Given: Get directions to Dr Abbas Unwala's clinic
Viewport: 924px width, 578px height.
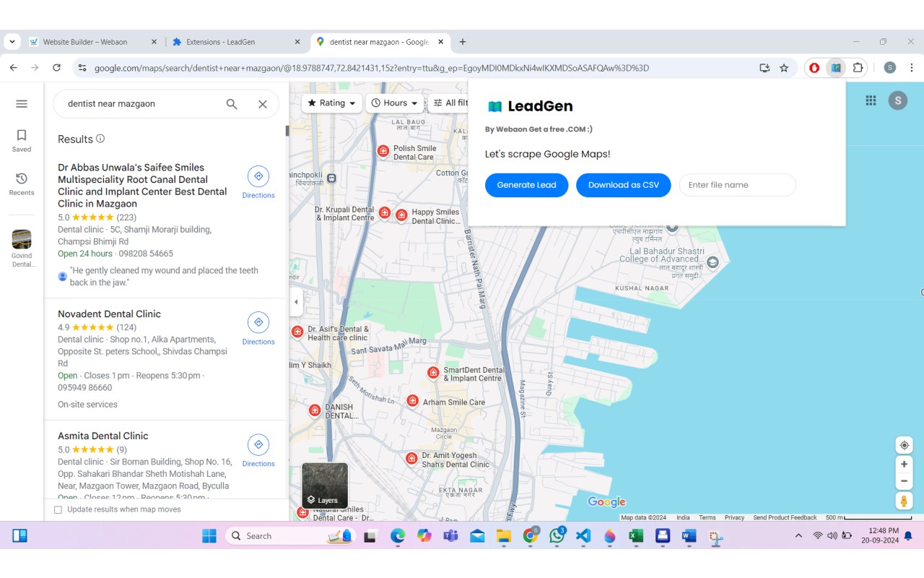Looking at the screenshot, I should coord(258,183).
